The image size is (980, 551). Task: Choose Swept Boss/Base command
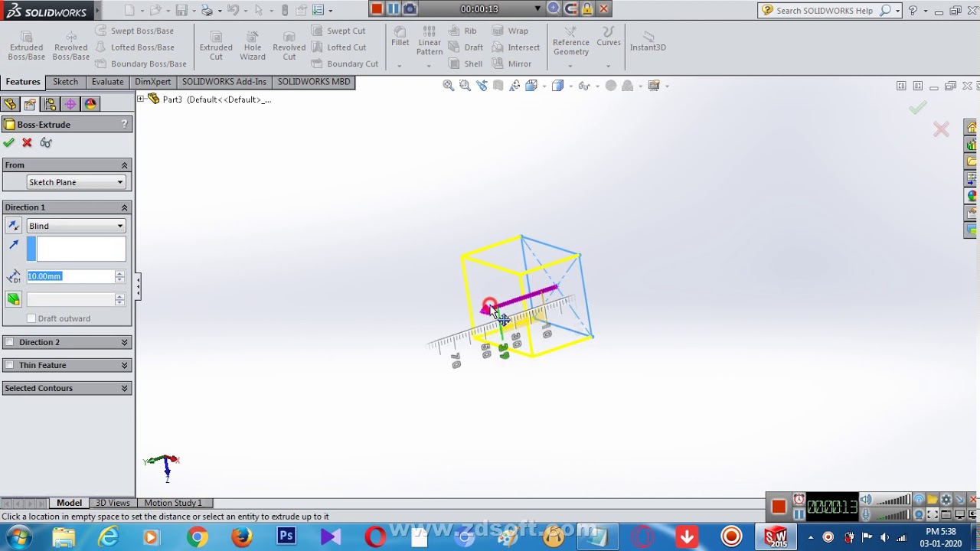point(135,31)
